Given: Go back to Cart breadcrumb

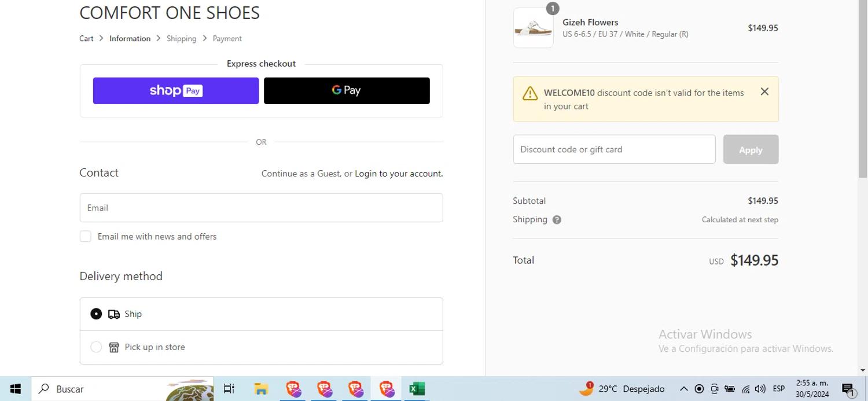Looking at the screenshot, I should 86,39.
